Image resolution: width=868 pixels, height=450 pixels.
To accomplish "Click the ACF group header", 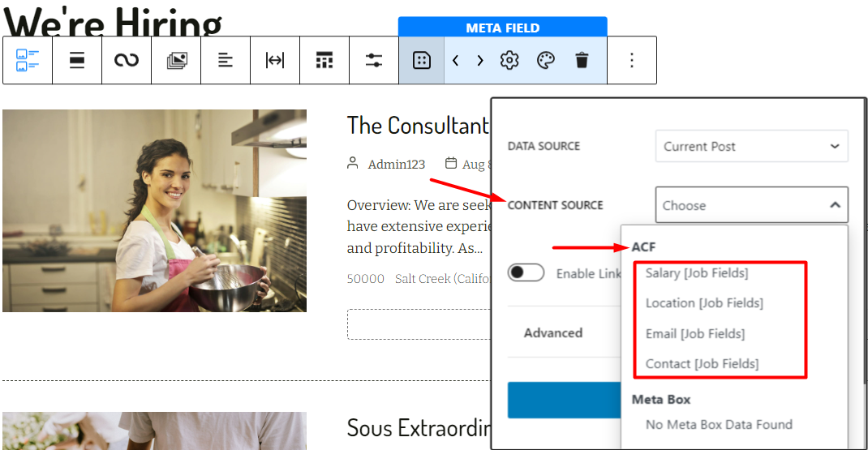I will [644, 246].
